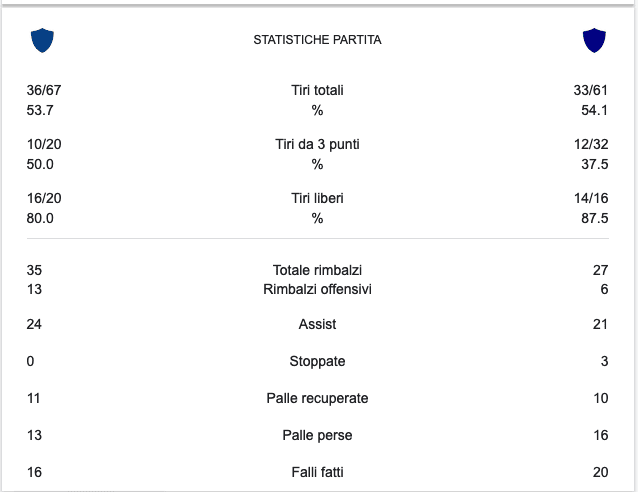
Task: Select the Palle recuperate label
Action: click(x=317, y=398)
